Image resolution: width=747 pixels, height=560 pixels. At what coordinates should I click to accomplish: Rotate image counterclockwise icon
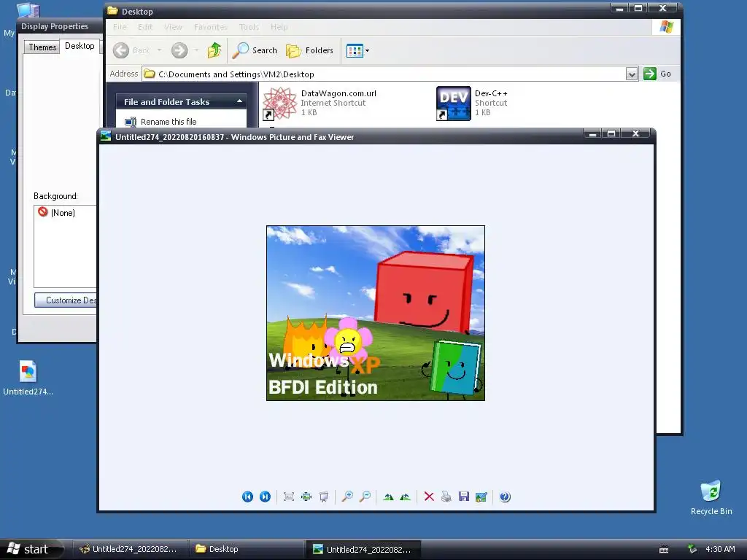405,497
